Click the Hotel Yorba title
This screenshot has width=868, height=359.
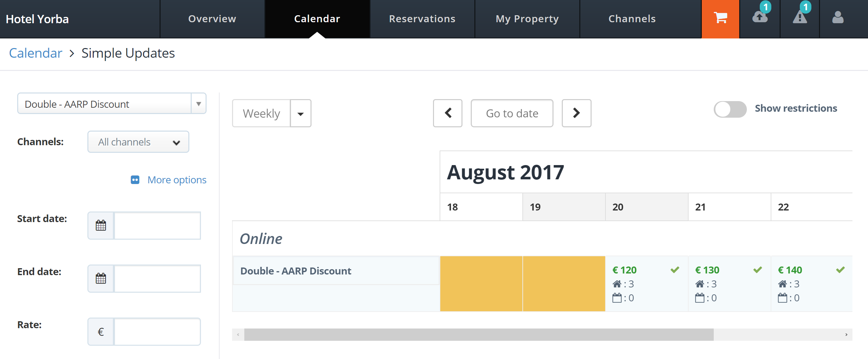pos(37,19)
